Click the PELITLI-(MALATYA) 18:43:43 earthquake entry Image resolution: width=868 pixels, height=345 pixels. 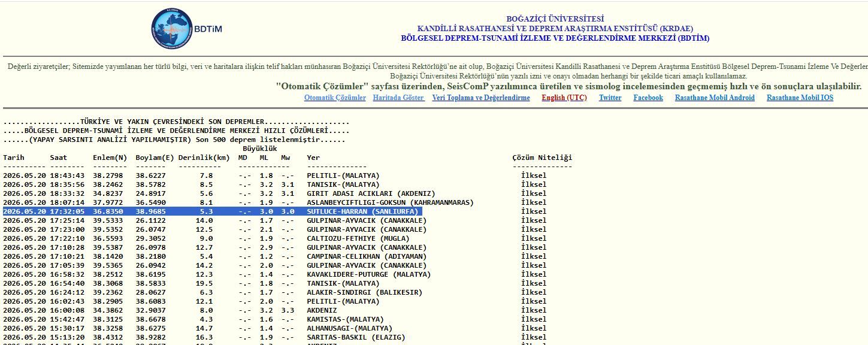[343, 175]
